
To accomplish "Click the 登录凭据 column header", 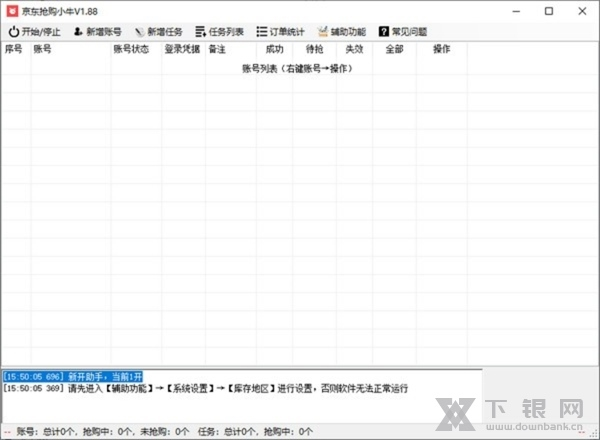I will click(x=182, y=49).
